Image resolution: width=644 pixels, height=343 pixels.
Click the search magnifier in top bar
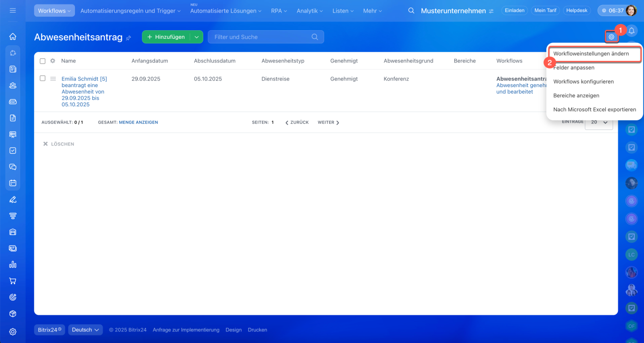click(411, 11)
